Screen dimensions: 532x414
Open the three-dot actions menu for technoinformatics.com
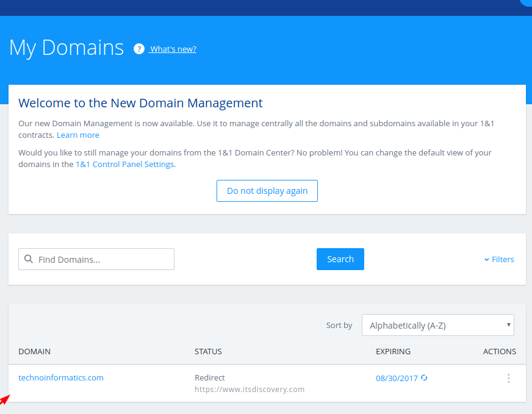click(508, 379)
